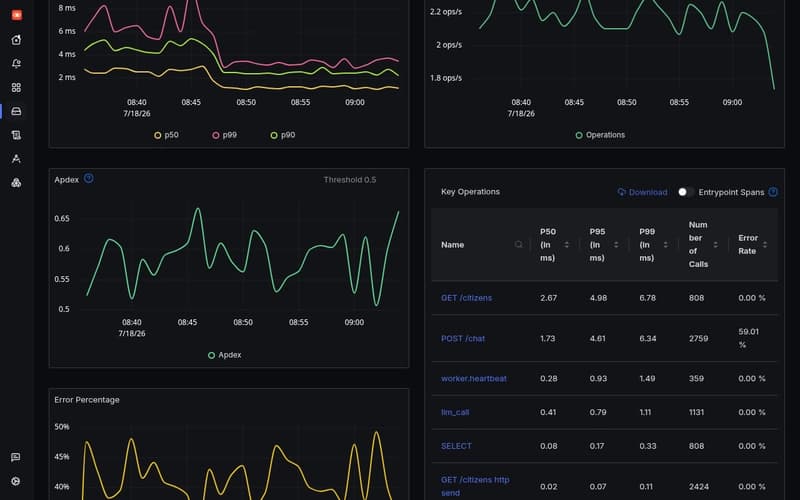Click the '0.28' P50 cell

point(548,379)
